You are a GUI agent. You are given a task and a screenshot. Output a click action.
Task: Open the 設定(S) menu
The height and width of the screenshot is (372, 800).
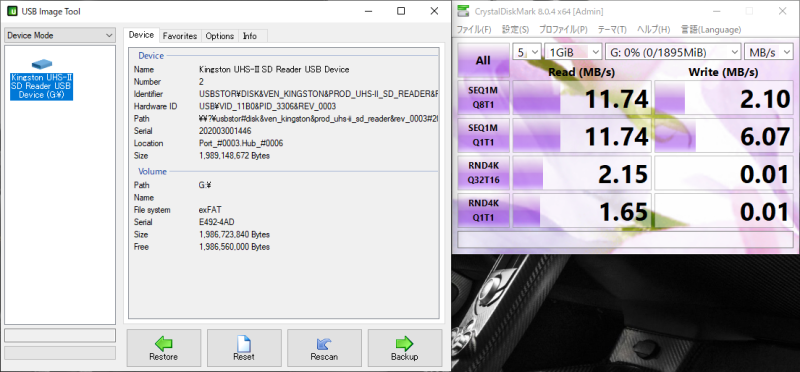pos(515,30)
